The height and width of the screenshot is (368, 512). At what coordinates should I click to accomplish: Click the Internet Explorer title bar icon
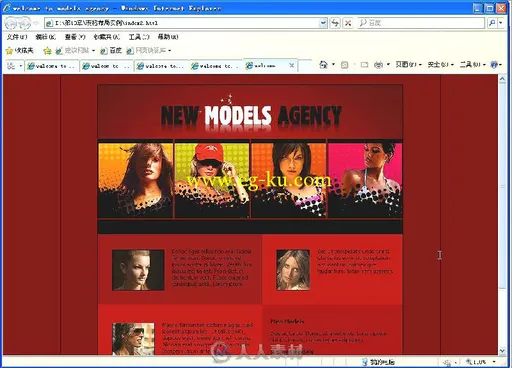pos(6,8)
